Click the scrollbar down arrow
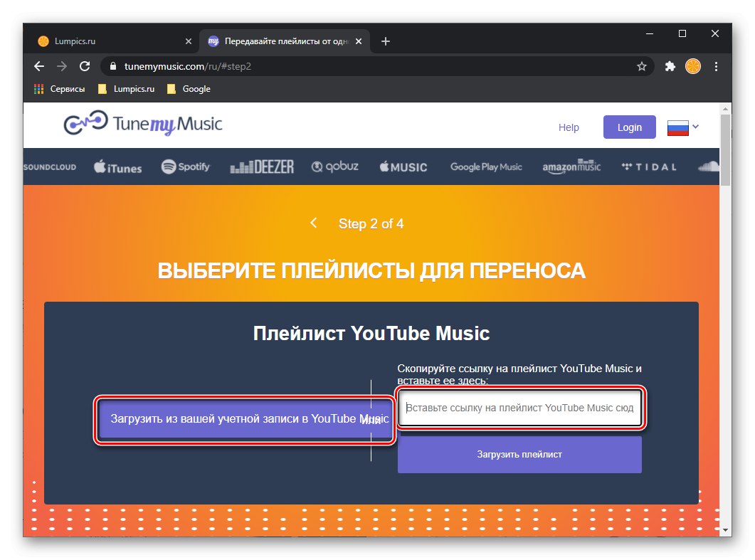The width and height of the screenshot is (755, 560). click(725, 529)
